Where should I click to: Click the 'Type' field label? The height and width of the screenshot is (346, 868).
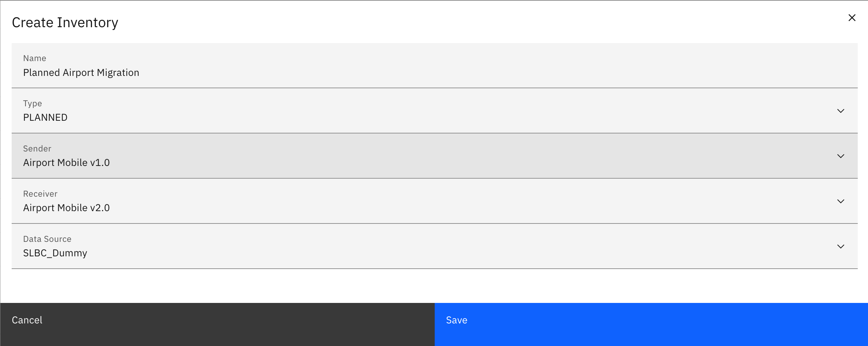point(33,103)
